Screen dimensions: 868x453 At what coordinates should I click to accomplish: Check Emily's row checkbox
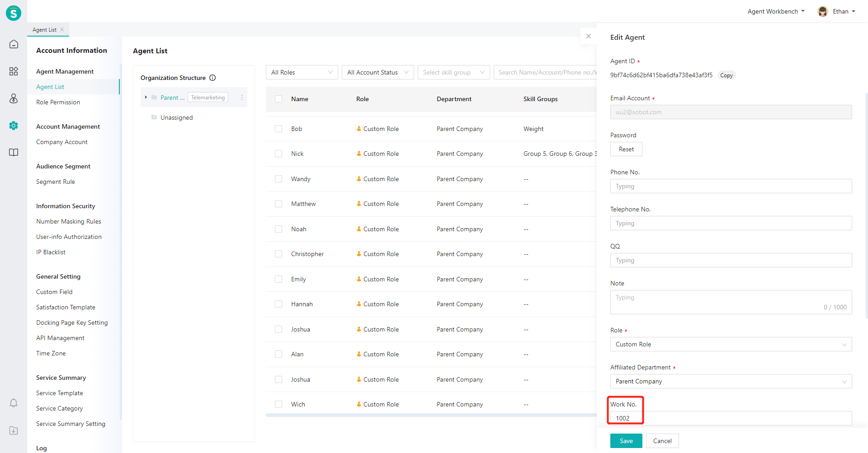coord(278,279)
